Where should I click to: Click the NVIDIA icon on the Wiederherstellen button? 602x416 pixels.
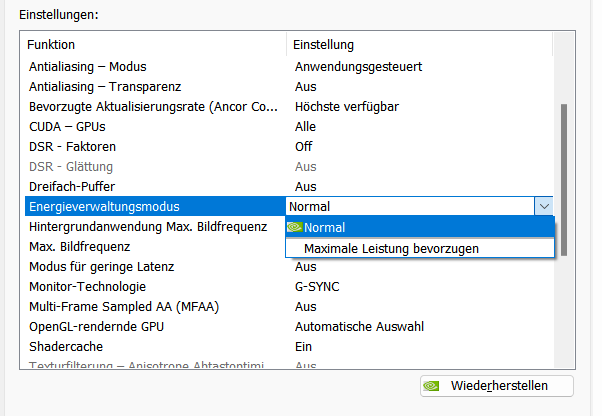431,386
